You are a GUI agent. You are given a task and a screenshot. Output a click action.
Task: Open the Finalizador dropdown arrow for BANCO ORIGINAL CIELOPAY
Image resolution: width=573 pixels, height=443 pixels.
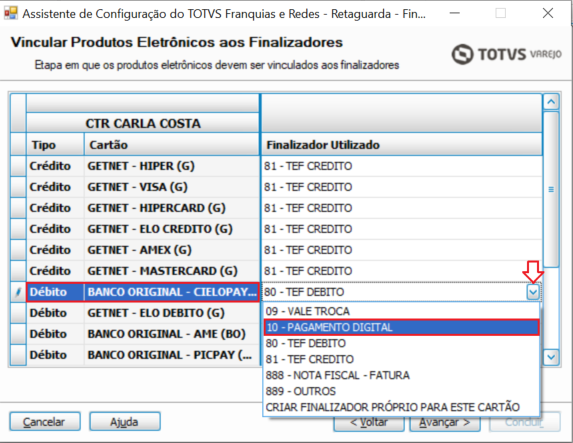click(533, 292)
